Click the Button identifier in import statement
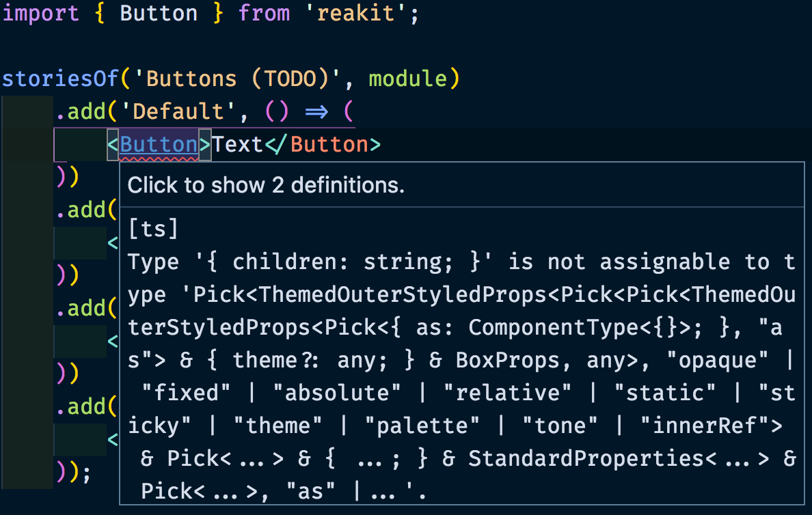 click(159, 13)
